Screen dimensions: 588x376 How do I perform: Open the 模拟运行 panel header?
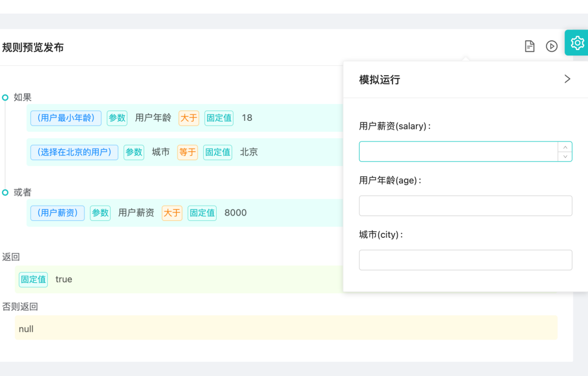click(381, 79)
